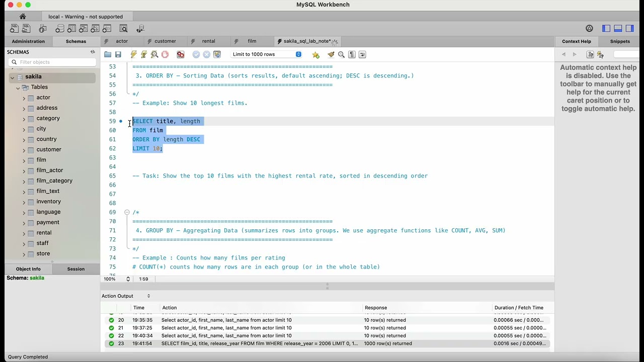Beautify the query with the broom icon

331,54
